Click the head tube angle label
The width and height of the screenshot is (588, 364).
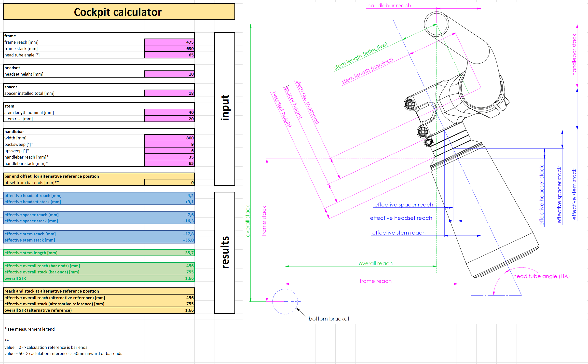tap(541, 276)
